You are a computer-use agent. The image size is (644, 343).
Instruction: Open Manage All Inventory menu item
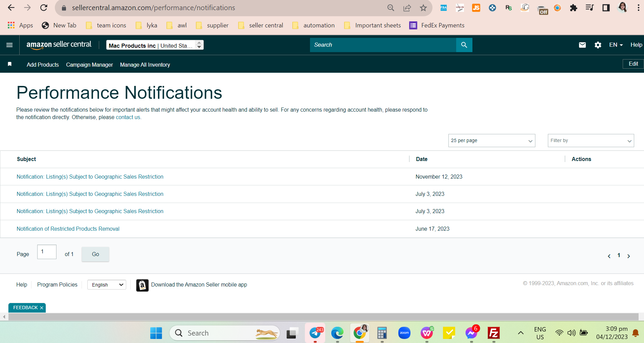pos(145,65)
